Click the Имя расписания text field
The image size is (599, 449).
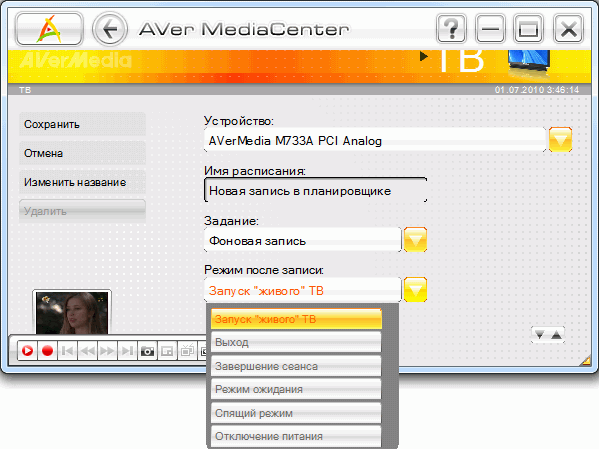pos(316,190)
